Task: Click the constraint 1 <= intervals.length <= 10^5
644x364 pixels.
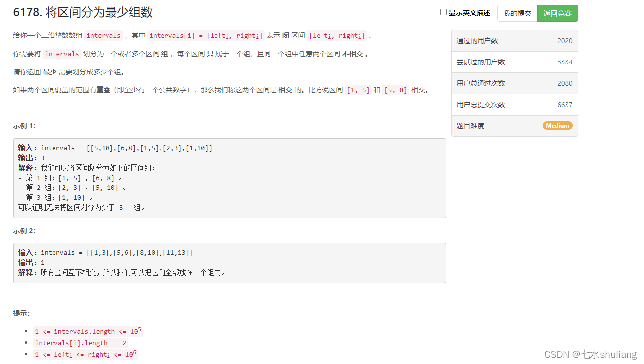Action: point(88,331)
